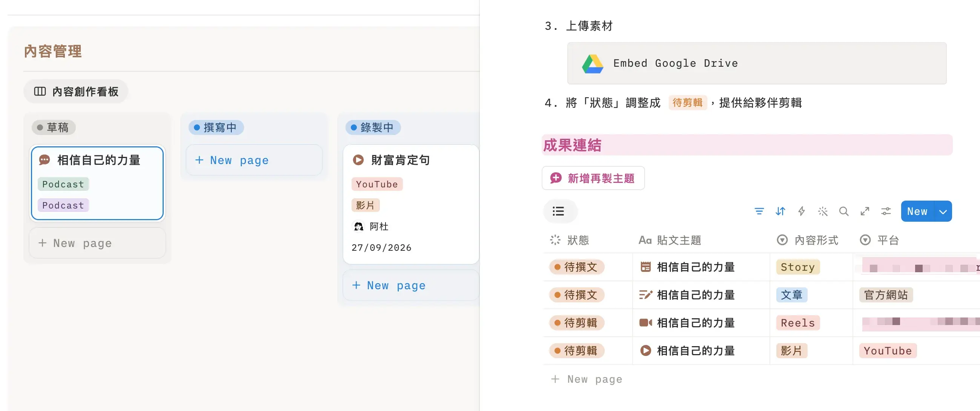Add a new page under the 草稿 column
Screen dimensions: 980x411
pos(97,243)
